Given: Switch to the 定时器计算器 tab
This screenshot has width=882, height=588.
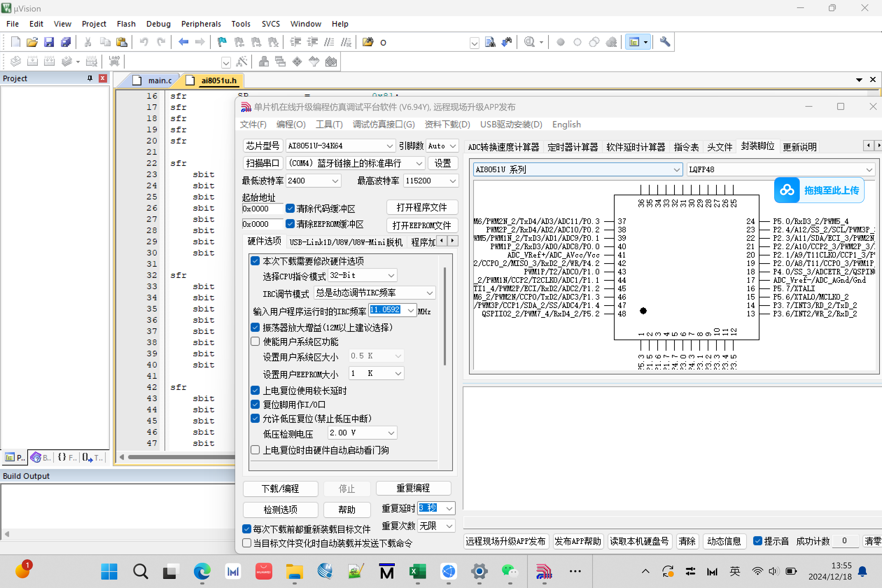Looking at the screenshot, I should [x=573, y=147].
